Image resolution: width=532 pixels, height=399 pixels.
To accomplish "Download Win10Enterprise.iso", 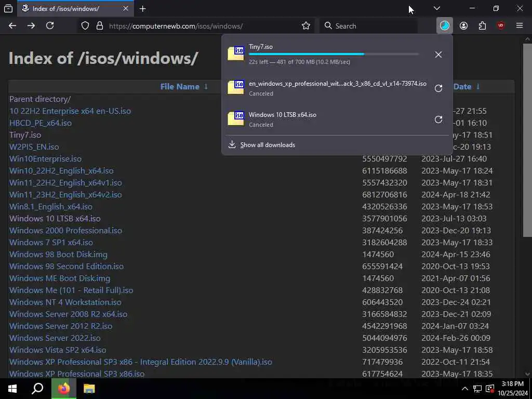I will click(x=46, y=159).
